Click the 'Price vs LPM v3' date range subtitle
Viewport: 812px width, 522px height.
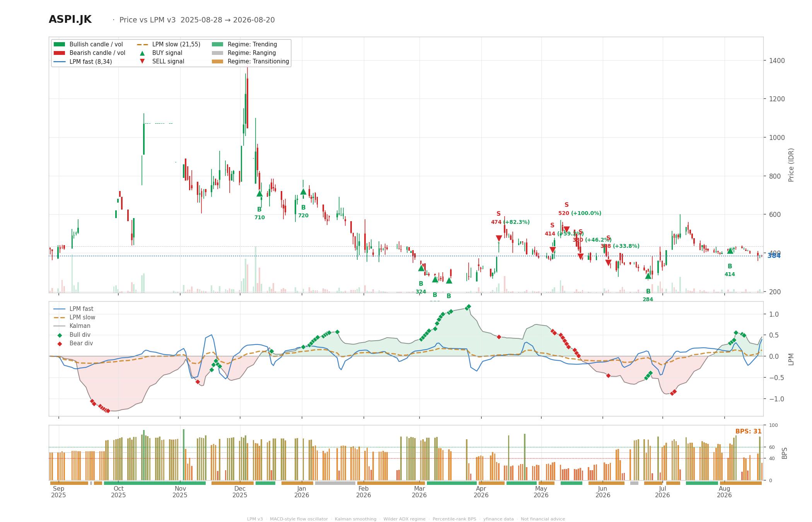coord(197,20)
